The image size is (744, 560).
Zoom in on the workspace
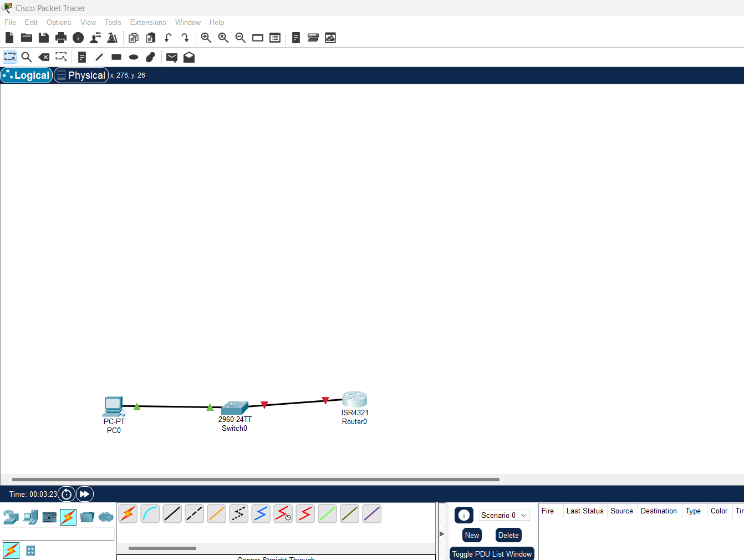pyautogui.click(x=206, y=38)
